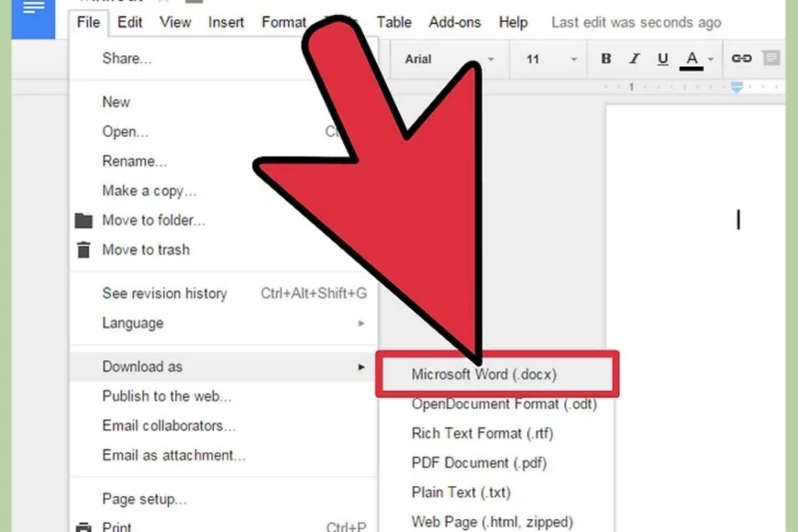
Task: Click Last edit was seconds ago link
Action: [636, 22]
